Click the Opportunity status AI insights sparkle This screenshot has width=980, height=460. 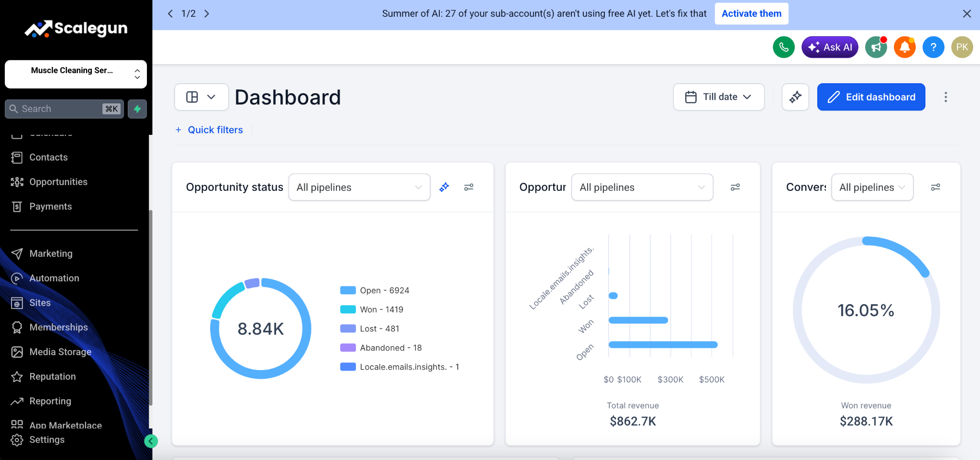pyautogui.click(x=444, y=187)
